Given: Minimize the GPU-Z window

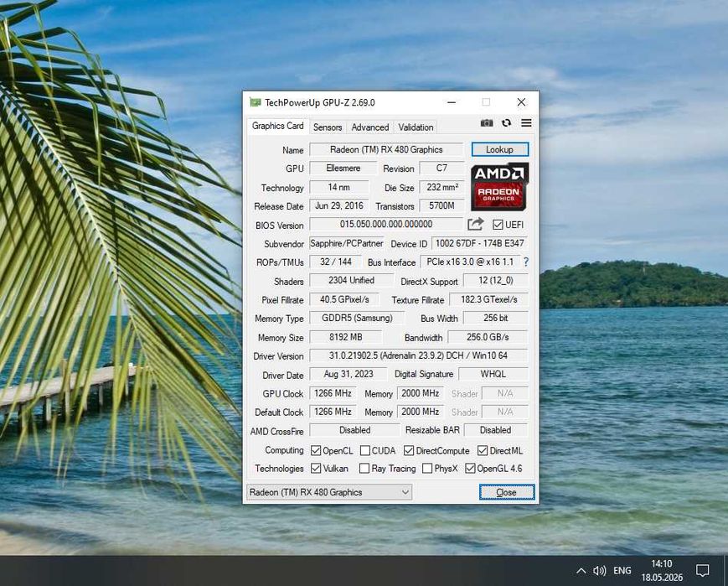Looking at the screenshot, I should coord(452,102).
